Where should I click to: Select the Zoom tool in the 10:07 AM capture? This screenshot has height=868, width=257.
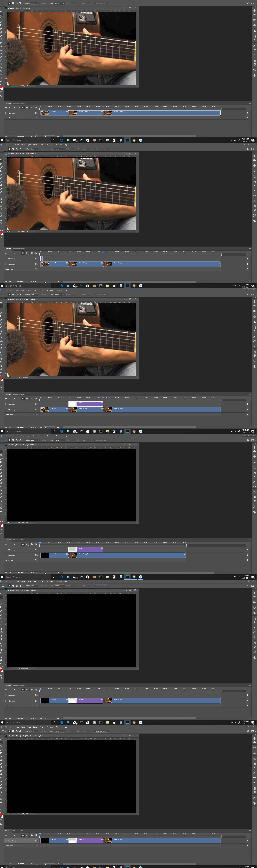[x=1, y=78]
